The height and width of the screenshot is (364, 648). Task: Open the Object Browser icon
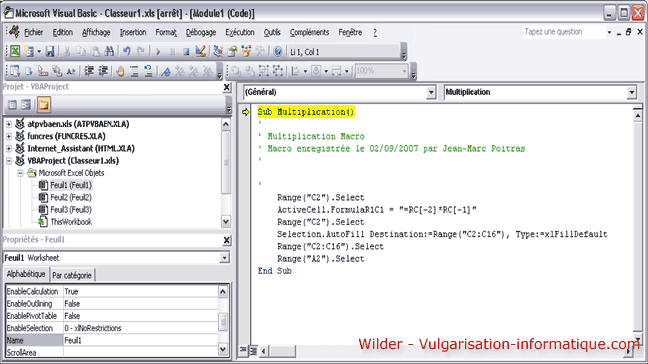click(246, 51)
